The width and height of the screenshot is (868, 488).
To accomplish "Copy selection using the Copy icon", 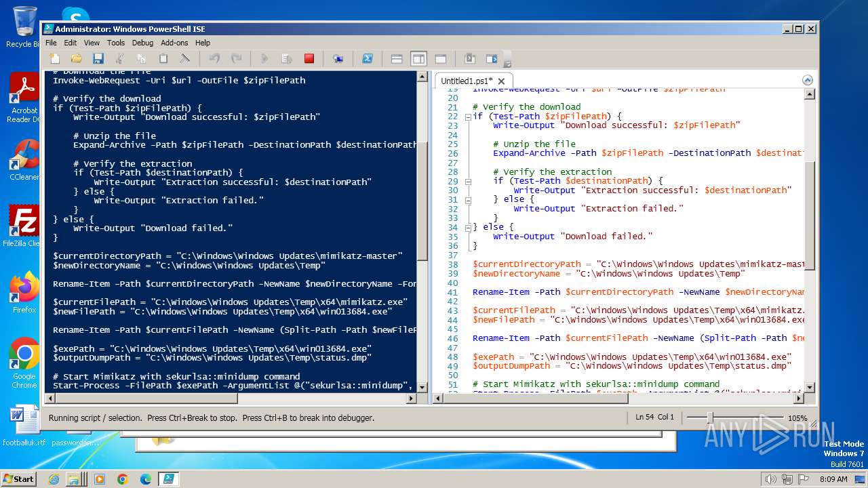I will (x=142, y=59).
